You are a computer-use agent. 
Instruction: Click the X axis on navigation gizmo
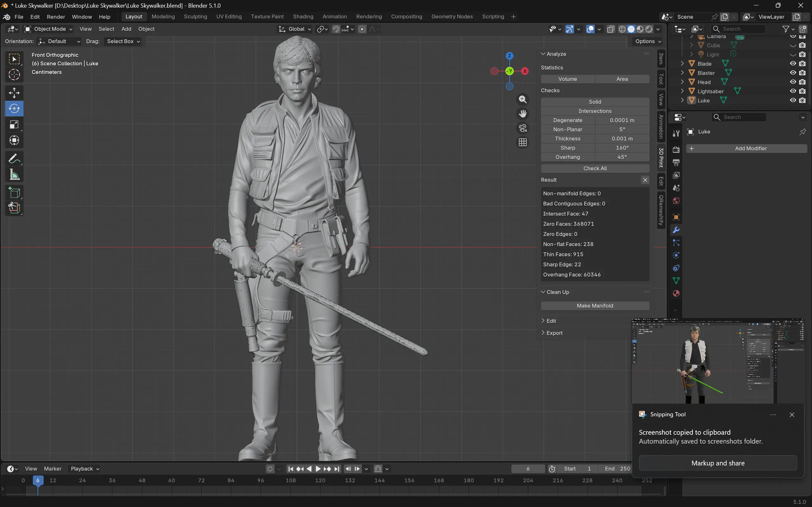pyautogui.click(x=525, y=71)
